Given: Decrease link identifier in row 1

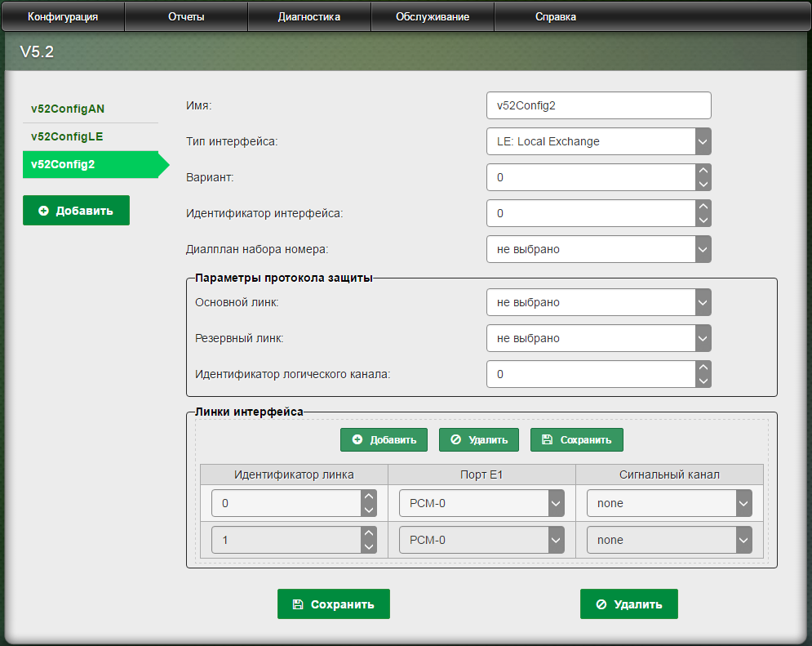Looking at the screenshot, I should (x=369, y=546).
